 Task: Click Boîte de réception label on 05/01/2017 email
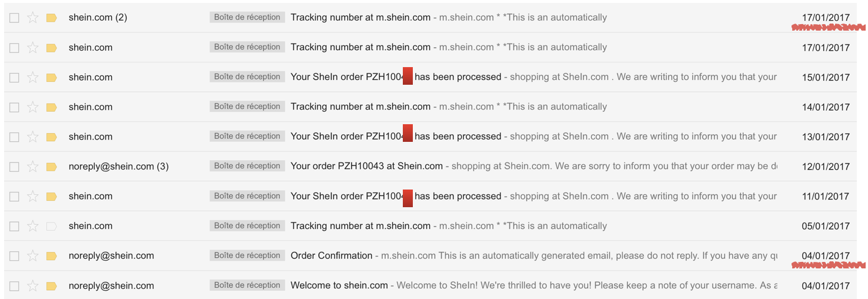pos(247,225)
